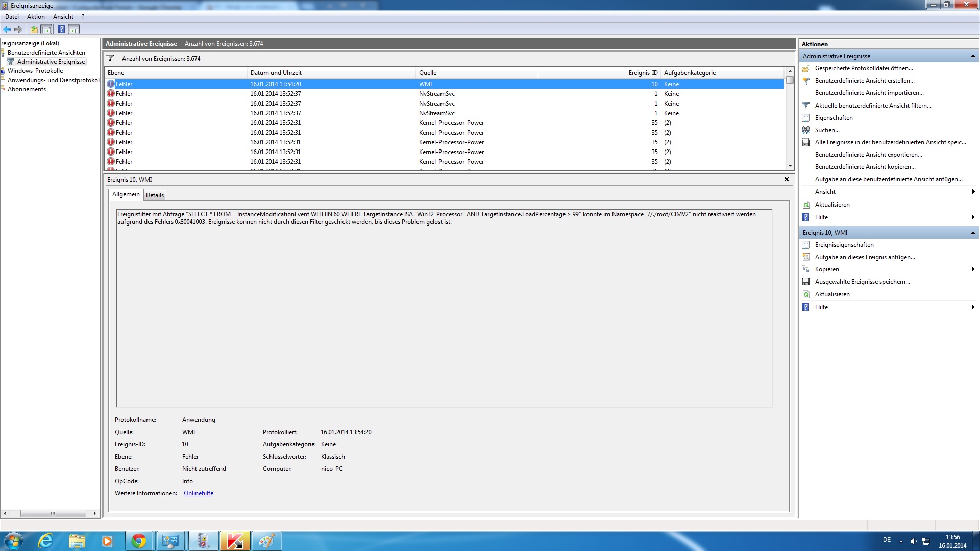Viewport: 980px width, 551px height.
Task: Click the funnel filter icon beside event count
Action: 110,58
